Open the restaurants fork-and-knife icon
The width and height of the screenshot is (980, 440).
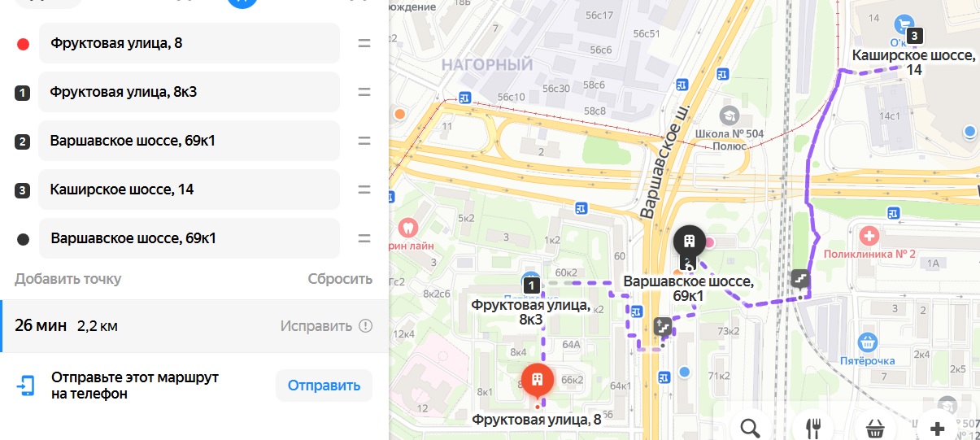click(812, 428)
